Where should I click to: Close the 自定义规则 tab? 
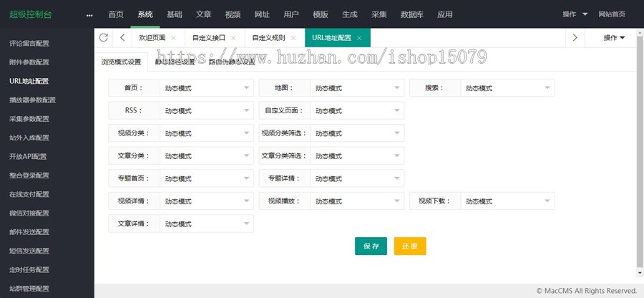293,38
